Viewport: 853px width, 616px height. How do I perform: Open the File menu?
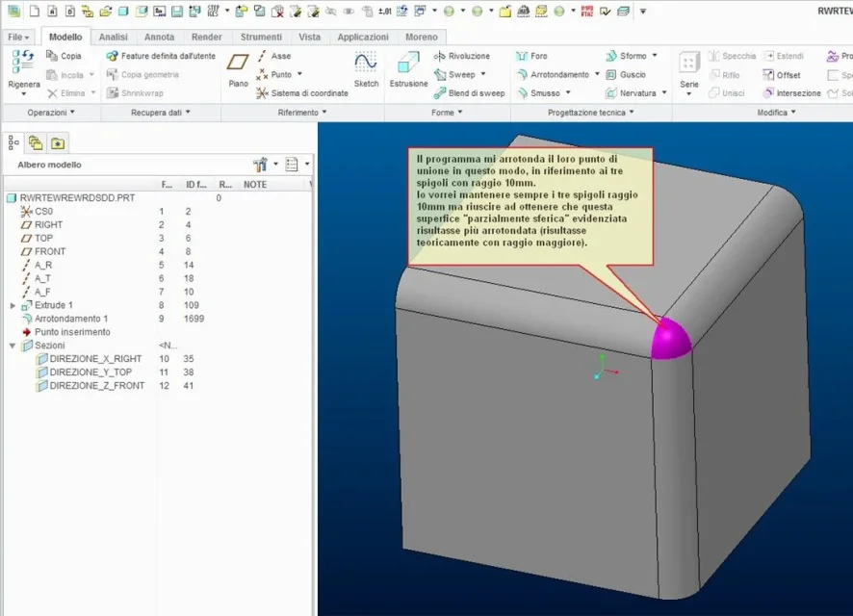[17, 37]
